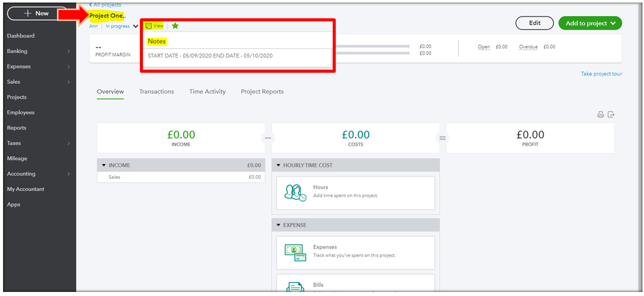Click the Hours icon under Hourly Time Cost
The image size is (644, 296).
point(294,193)
